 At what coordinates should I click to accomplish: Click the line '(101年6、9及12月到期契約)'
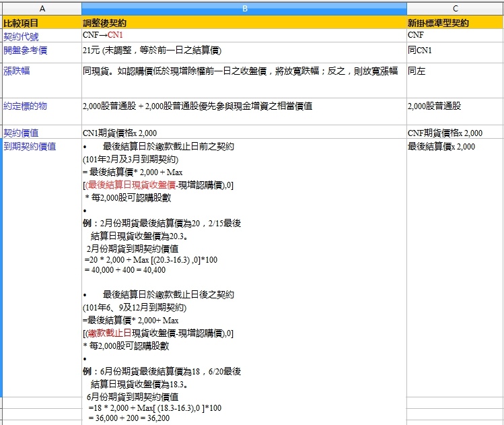pyautogui.click(x=135, y=308)
